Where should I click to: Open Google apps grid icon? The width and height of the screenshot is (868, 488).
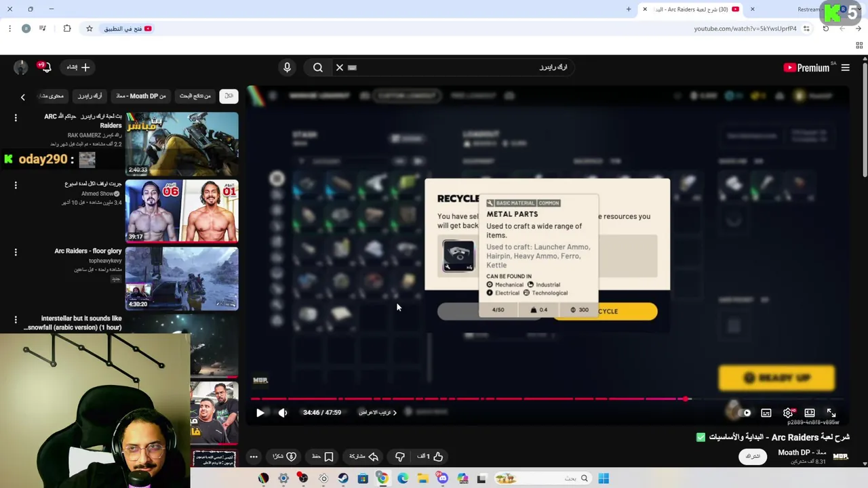859,45
